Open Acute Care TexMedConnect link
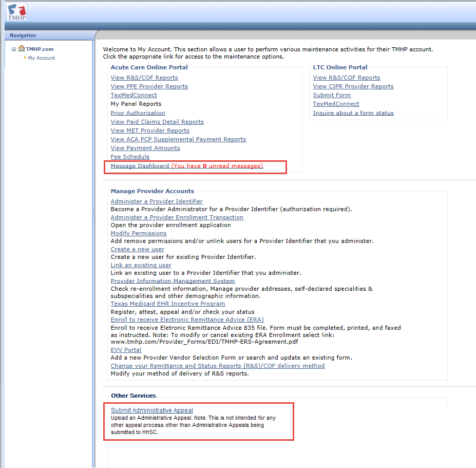The image size is (476, 468). coord(134,95)
